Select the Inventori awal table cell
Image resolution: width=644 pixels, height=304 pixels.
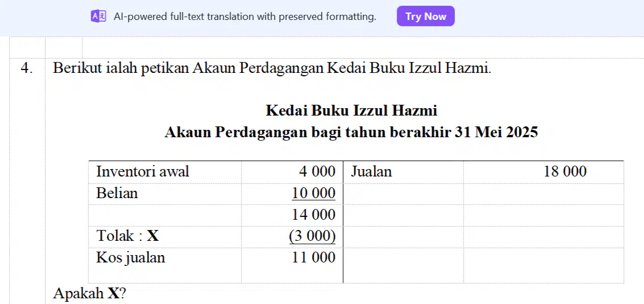click(165, 171)
